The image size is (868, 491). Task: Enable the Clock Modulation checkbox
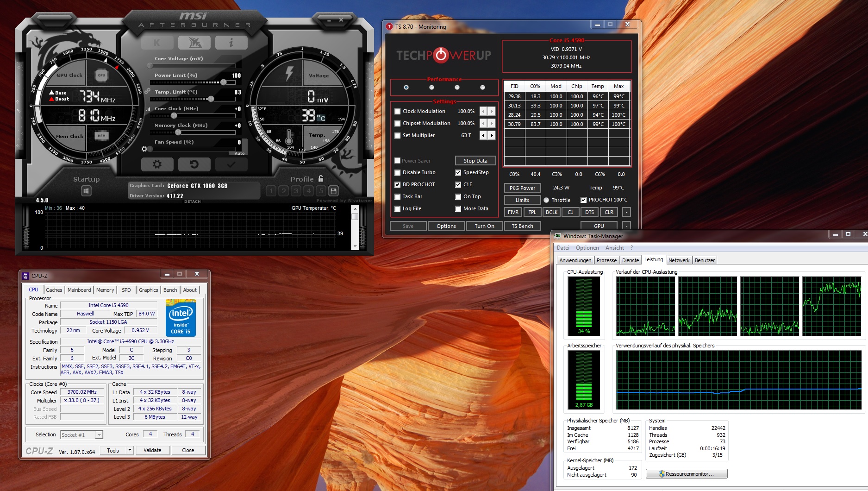(x=398, y=111)
